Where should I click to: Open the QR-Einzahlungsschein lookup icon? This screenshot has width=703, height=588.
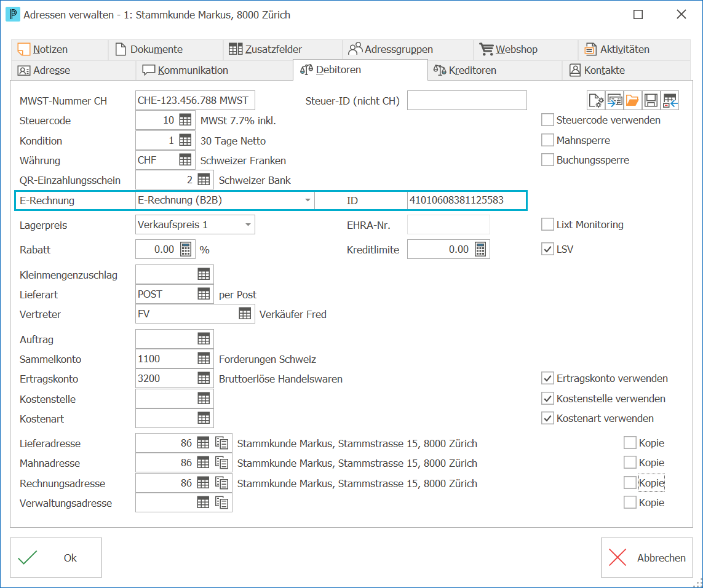(204, 180)
